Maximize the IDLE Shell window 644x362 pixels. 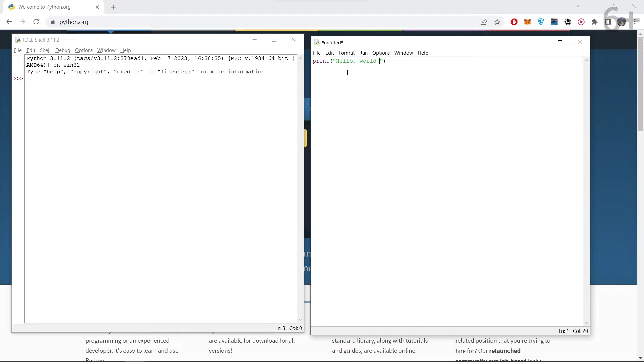[274, 40]
